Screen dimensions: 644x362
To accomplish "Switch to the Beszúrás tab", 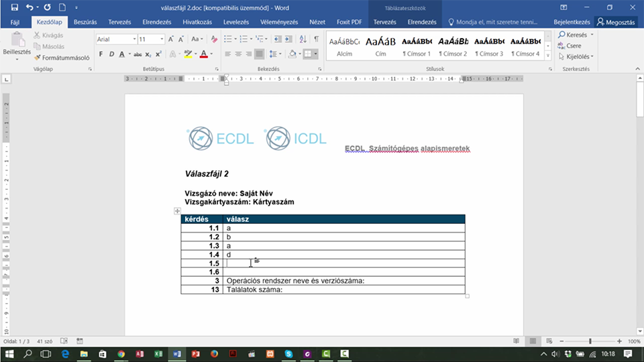I will click(85, 22).
